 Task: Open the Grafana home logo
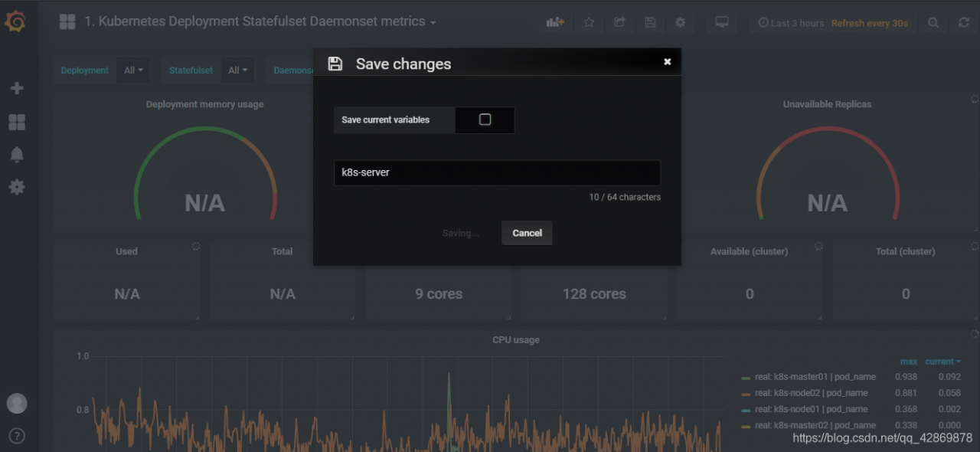pos(16,21)
